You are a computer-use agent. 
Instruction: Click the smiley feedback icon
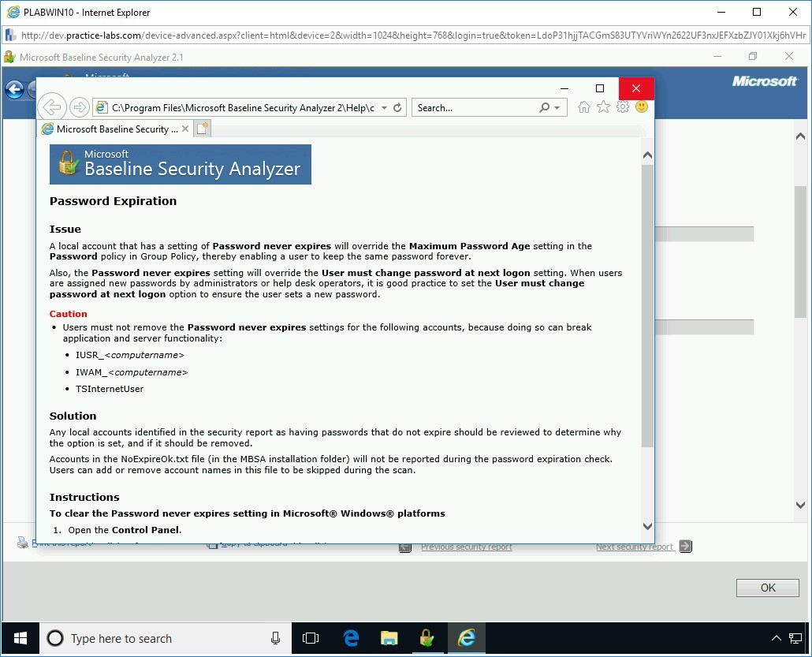coord(642,106)
